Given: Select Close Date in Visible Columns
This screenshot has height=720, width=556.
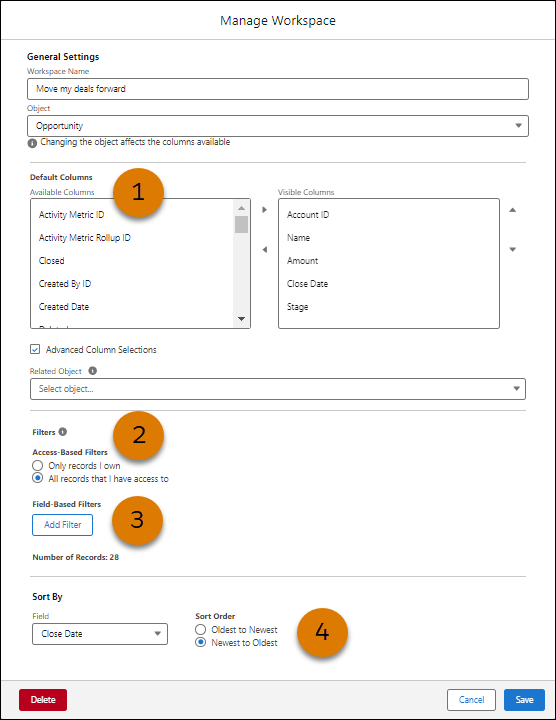Looking at the screenshot, I should click(x=308, y=284).
